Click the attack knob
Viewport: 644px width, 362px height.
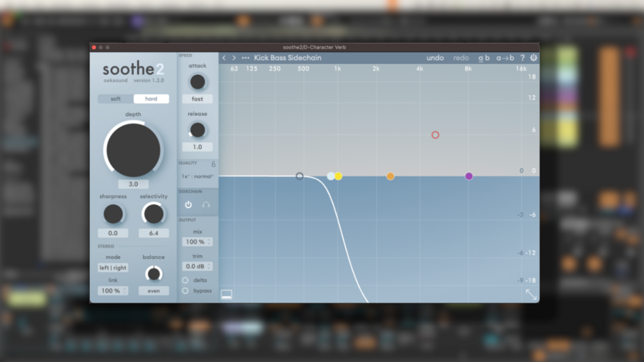coord(197,82)
